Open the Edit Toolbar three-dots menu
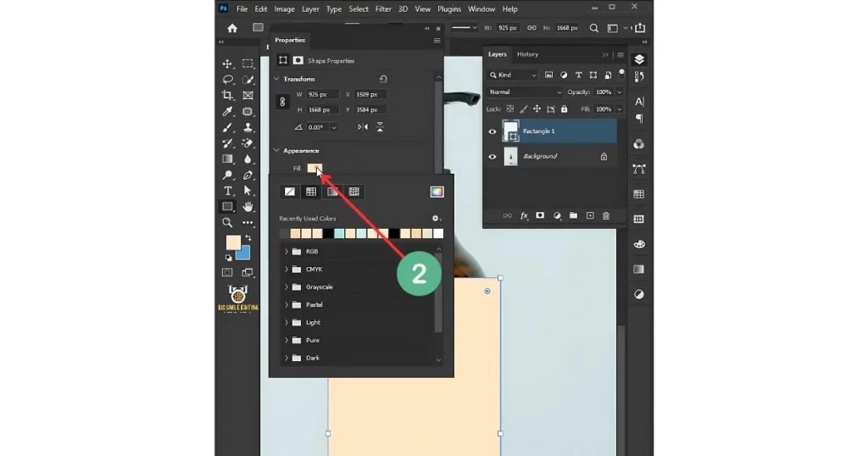 248,222
